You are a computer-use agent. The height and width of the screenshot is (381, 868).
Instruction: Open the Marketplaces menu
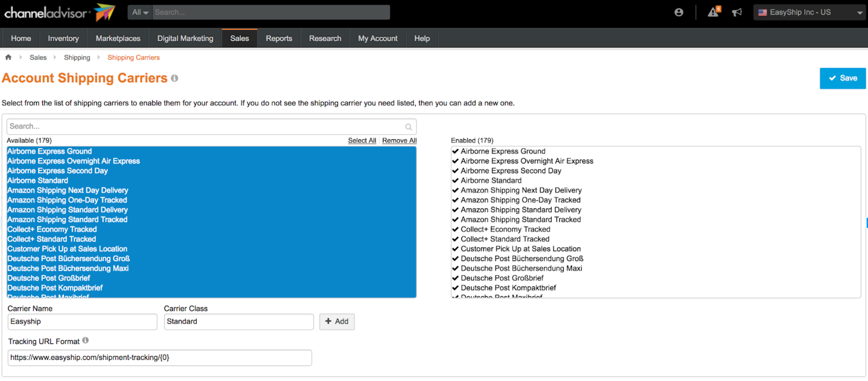click(118, 38)
